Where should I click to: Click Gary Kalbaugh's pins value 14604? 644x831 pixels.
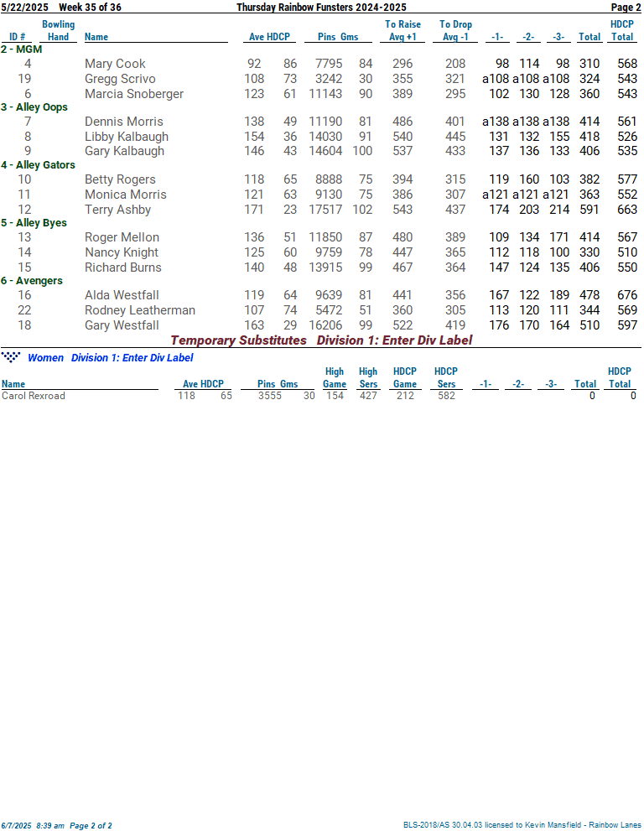(325, 151)
